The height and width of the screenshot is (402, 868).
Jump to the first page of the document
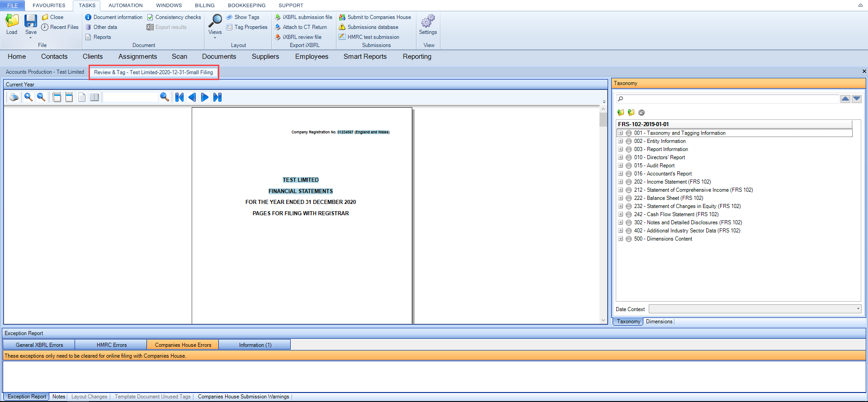[x=179, y=97]
